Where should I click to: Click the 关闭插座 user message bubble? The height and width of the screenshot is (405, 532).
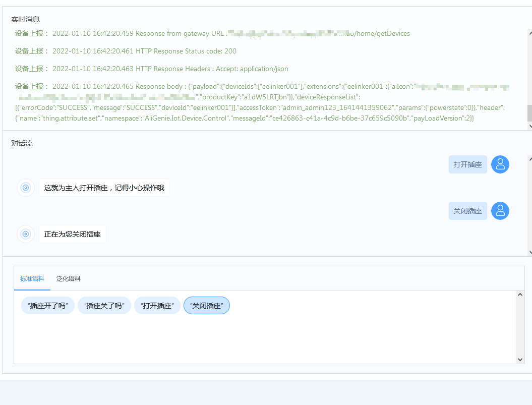(467, 211)
